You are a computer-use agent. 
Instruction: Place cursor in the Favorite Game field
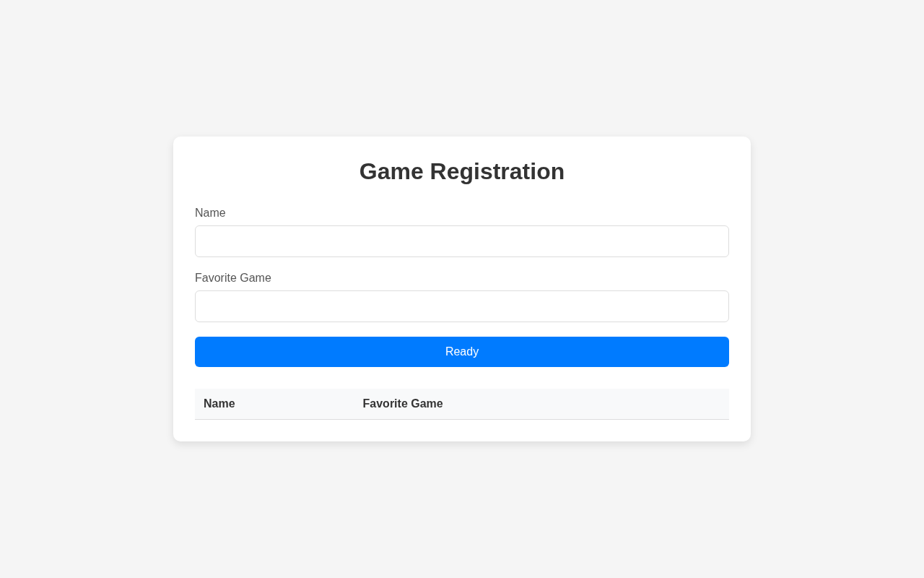pos(462,306)
